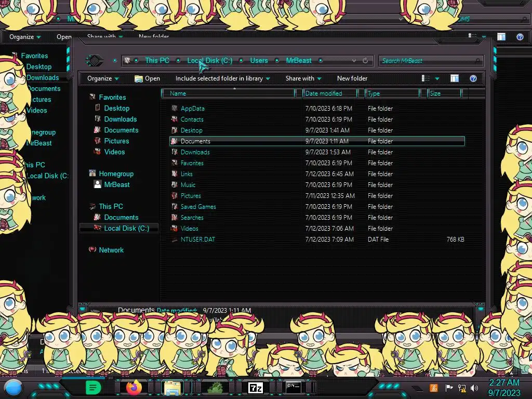This screenshot has height=399, width=532.
Task: Open the green notes app on taskbar
Action: (x=94, y=388)
